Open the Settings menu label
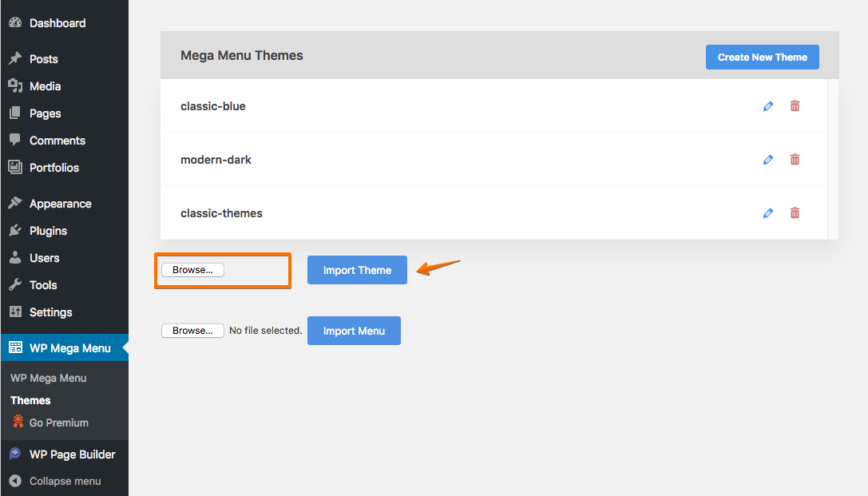This screenshot has width=868, height=496. click(x=51, y=312)
